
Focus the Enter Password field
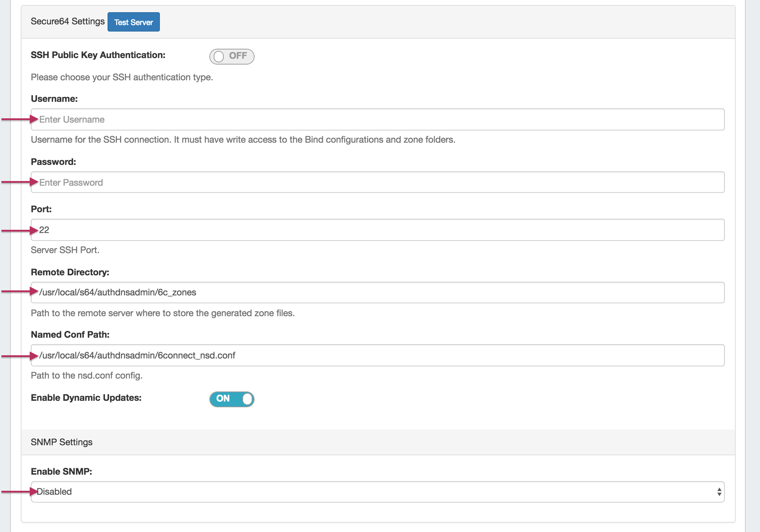pyautogui.click(x=377, y=182)
